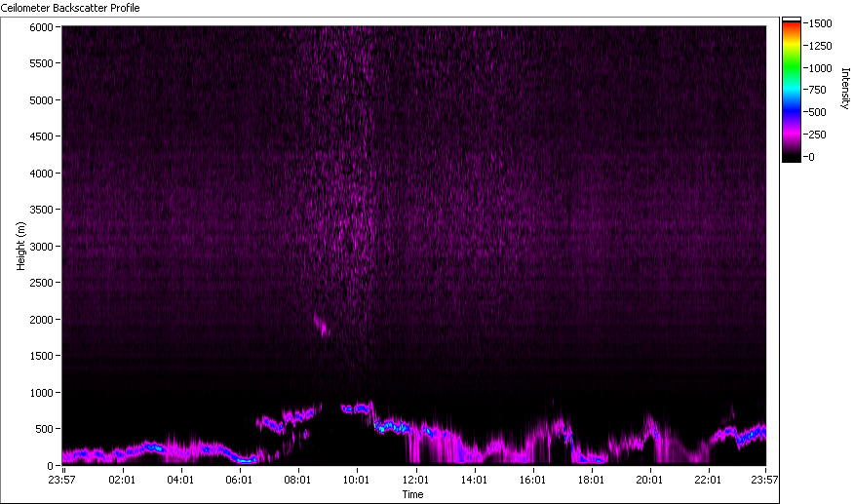Click the 750 intensity scale value

point(818,90)
